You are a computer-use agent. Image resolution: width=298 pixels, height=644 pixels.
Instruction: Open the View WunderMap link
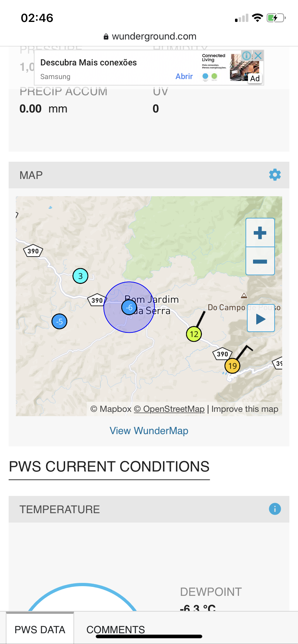point(149,431)
